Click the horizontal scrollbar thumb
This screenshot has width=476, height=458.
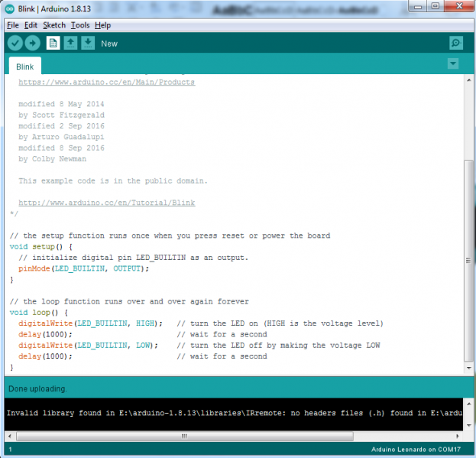tap(185, 436)
